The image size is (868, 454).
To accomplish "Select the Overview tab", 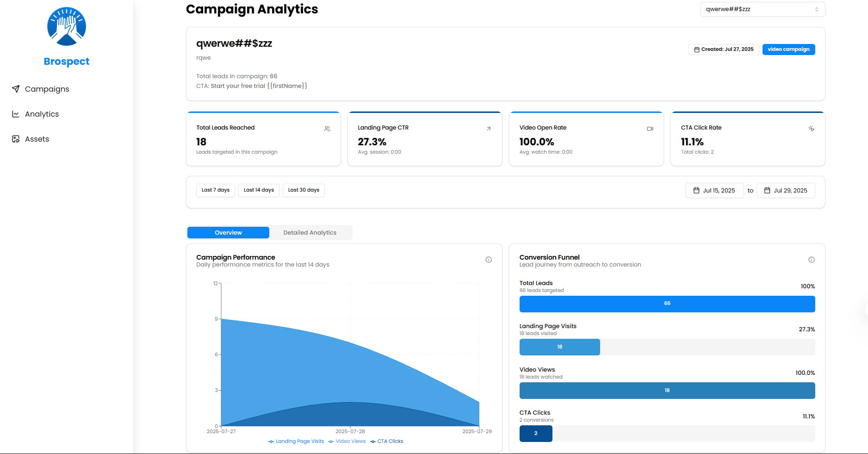I will [x=228, y=233].
